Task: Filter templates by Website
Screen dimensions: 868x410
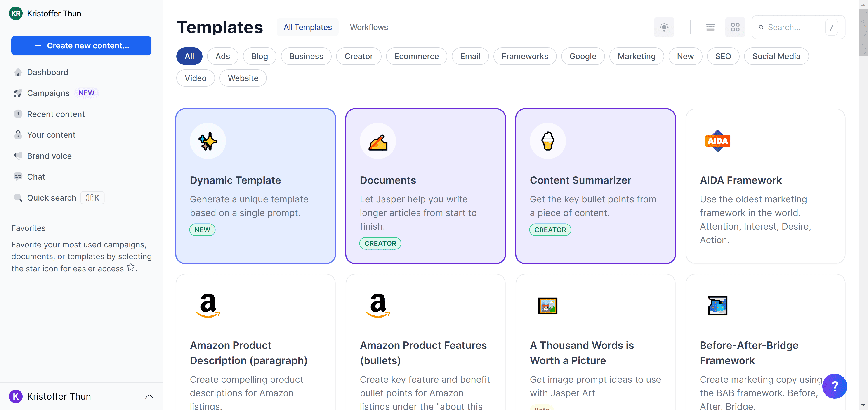Action: 243,78
